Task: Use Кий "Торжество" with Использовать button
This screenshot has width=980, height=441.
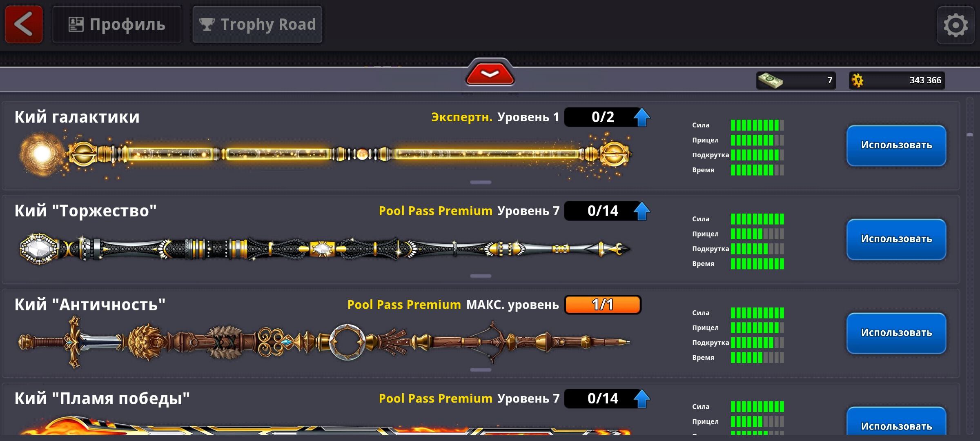Action: coord(896,239)
